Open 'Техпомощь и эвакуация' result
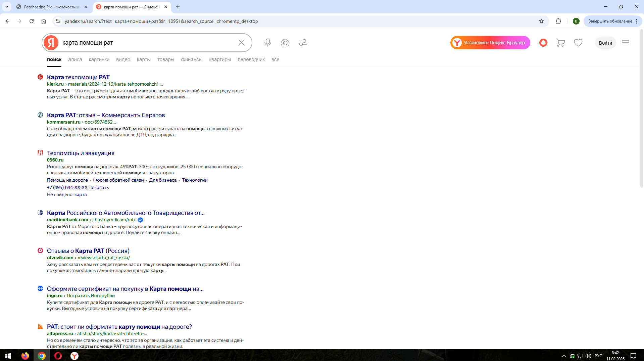The width and height of the screenshot is (644, 361). (x=81, y=153)
